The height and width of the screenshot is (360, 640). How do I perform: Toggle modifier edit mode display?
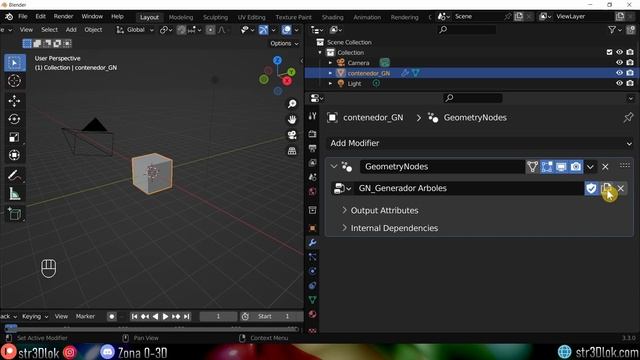(547, 167)
